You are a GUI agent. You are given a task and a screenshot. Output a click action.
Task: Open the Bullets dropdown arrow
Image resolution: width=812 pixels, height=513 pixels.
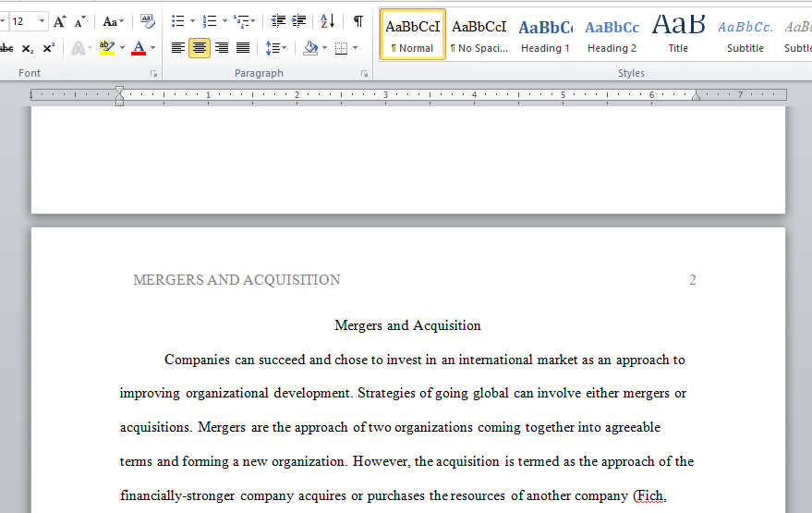[x=193, y=21]
